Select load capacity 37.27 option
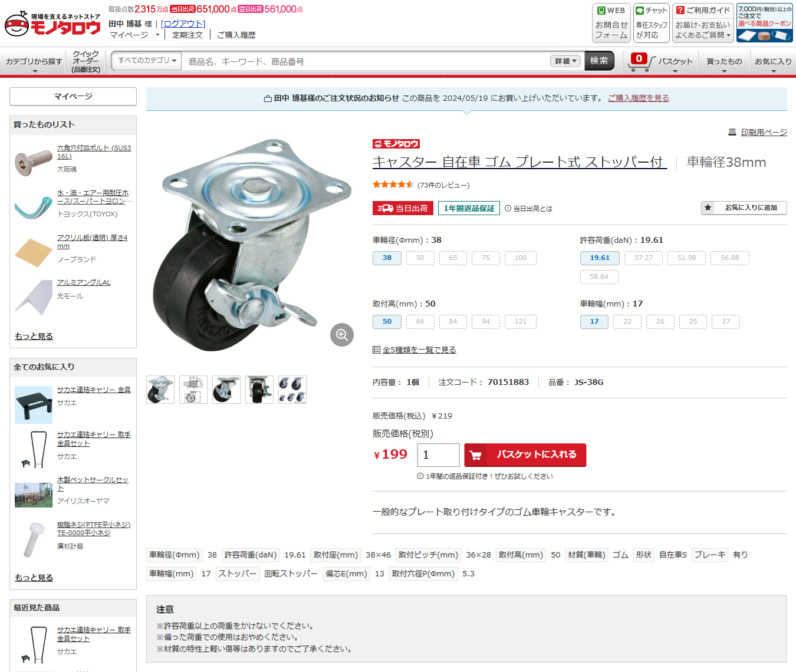The height and width of the screenshot is (672, 796). [643, 258]
